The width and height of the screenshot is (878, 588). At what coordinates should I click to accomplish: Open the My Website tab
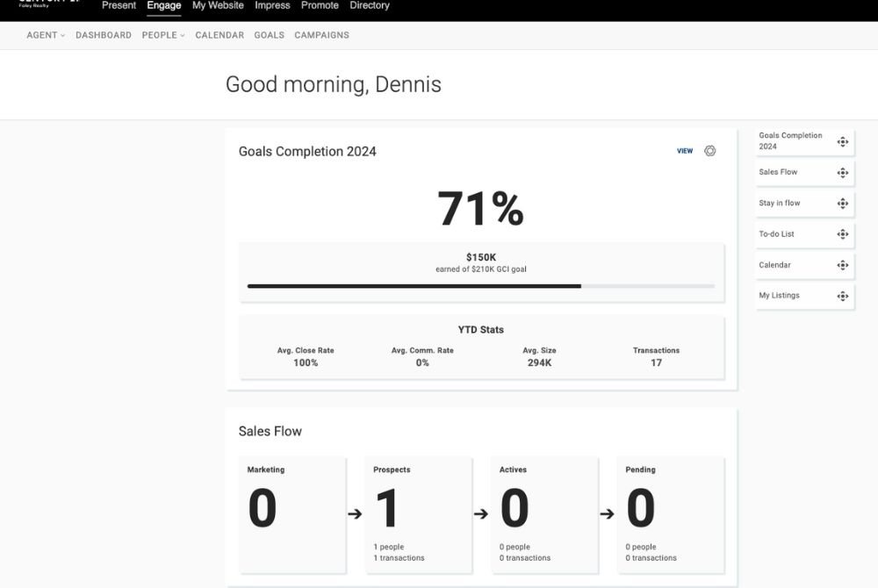click(218, 5)
